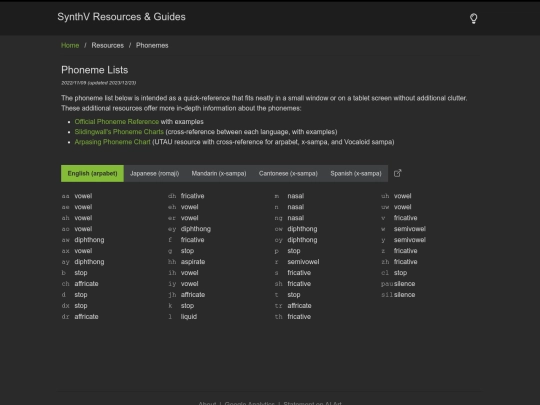Click the 'er vowel' phoneme row

(x=183, y=218)
